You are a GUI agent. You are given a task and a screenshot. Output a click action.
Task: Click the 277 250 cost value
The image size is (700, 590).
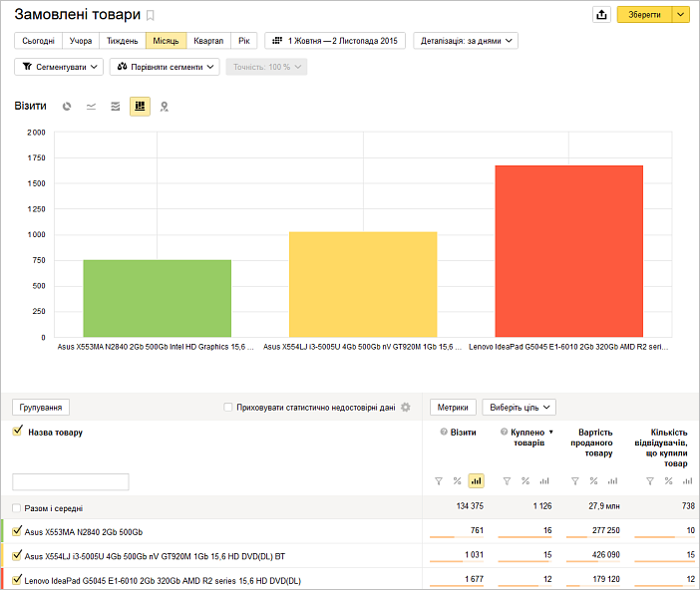(606, 530)
